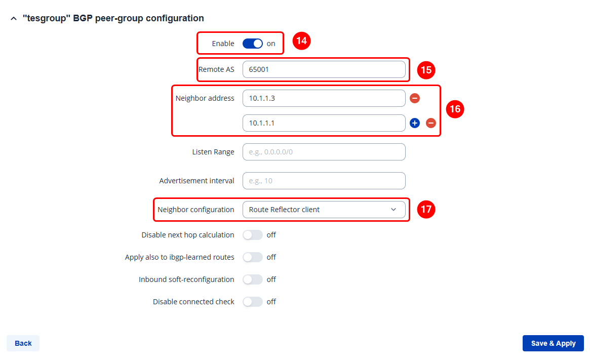The width and height of the screenshot is (590, 364).
Task: Focus the Remote AS field
Action: pyautogui.click(x=324, y=69)
